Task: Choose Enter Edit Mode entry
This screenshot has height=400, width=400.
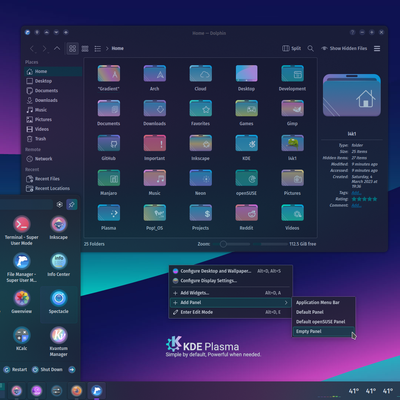Action: pos(231,312)
